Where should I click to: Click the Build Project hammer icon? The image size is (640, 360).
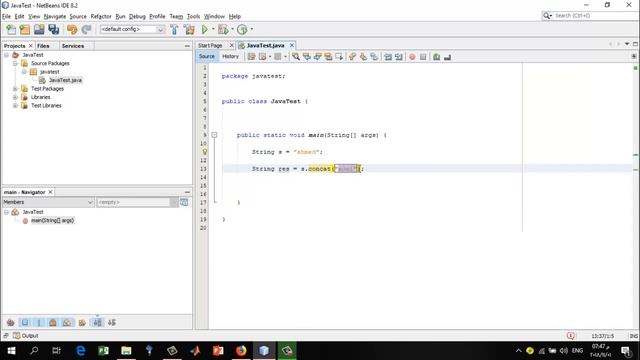pyautogui.click(x=174, y=29)
